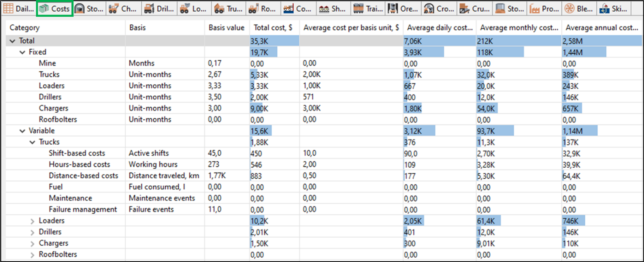644x262 pixels.
Task: Switch to the Sh... tab
Action: click(x=333, y=9)
